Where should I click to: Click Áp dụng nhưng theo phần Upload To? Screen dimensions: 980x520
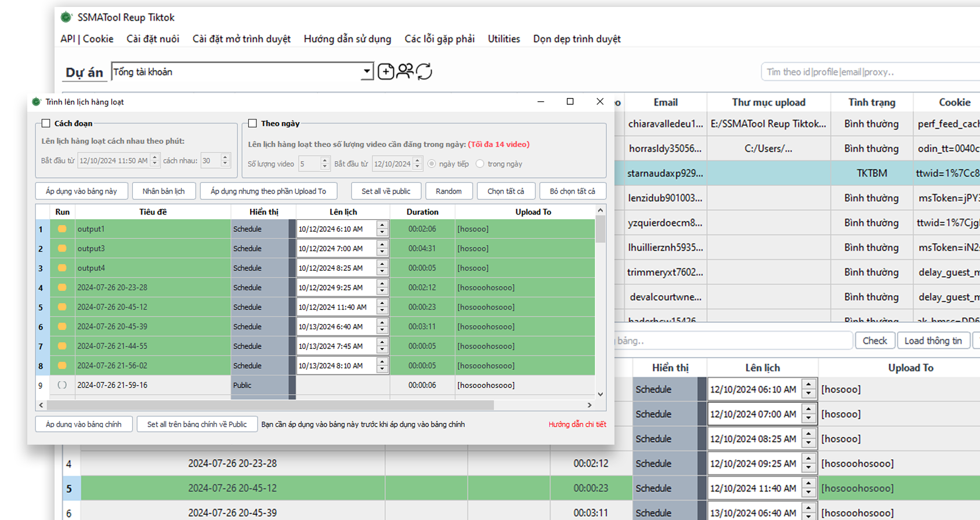268,191
